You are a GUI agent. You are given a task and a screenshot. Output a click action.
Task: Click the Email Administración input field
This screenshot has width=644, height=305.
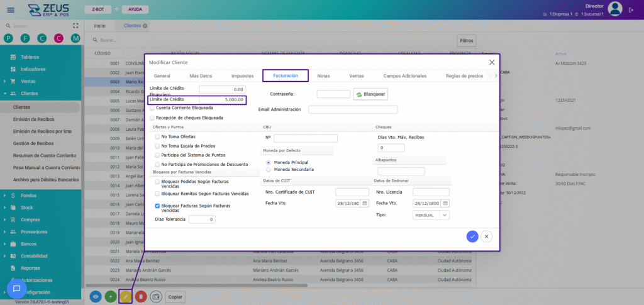[x=353, y=109]
